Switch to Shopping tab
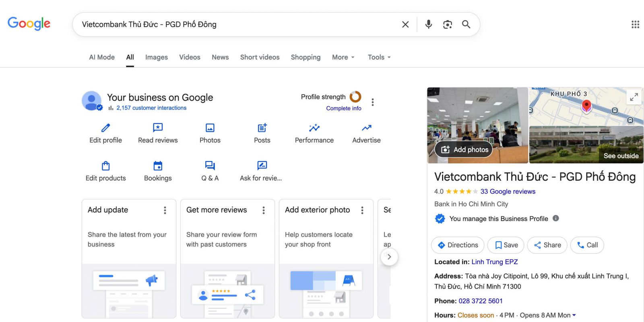This screenshot has height=322, width=644. click(305, 57)
